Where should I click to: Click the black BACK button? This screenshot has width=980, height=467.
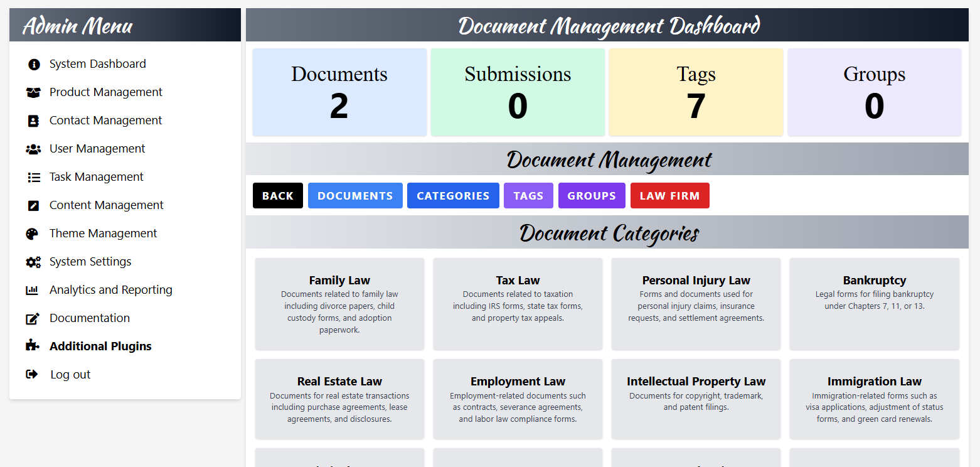pyautogui.click(x=278, y=196)
